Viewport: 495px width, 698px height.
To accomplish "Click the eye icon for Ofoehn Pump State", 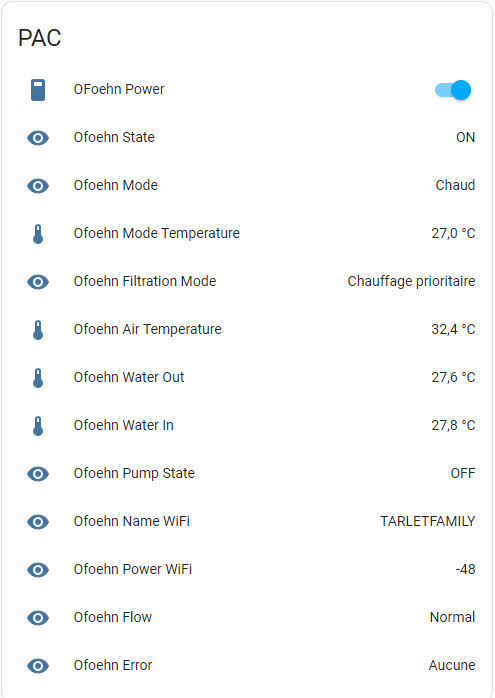I will tap(38, 474).
